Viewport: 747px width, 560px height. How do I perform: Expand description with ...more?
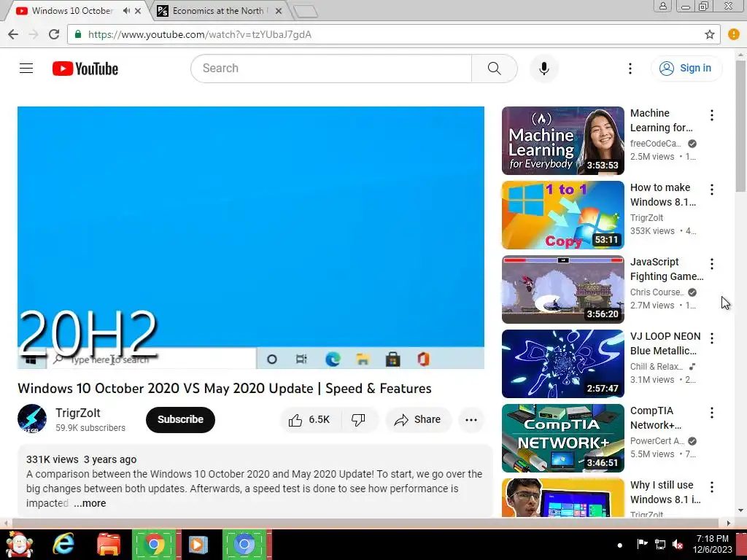pyautogui.click(x=90, y=503)
